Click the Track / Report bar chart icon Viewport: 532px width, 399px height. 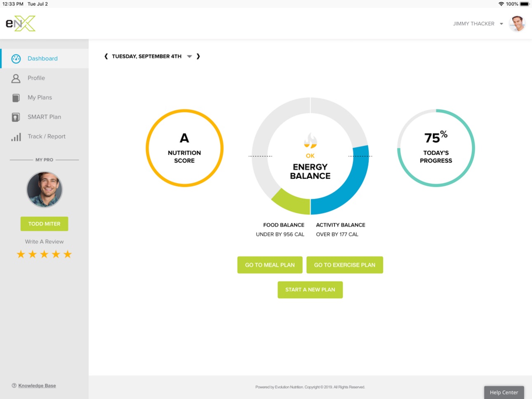pyautogui.click(x=16, y=137)
